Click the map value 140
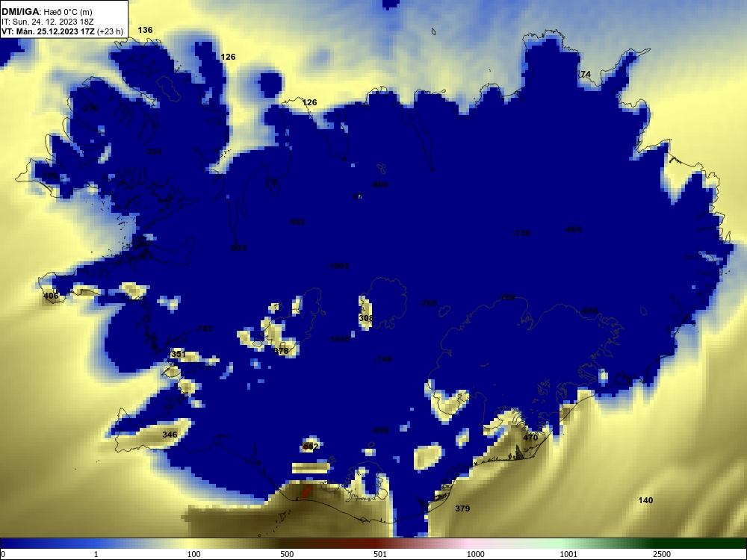This screenshot has width=747, height=560. pos(645,500)
